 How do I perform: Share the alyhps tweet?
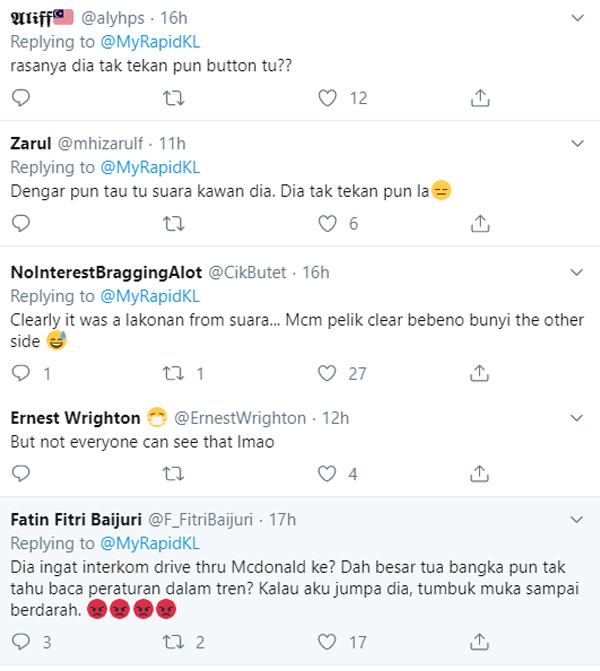point(480,98)
